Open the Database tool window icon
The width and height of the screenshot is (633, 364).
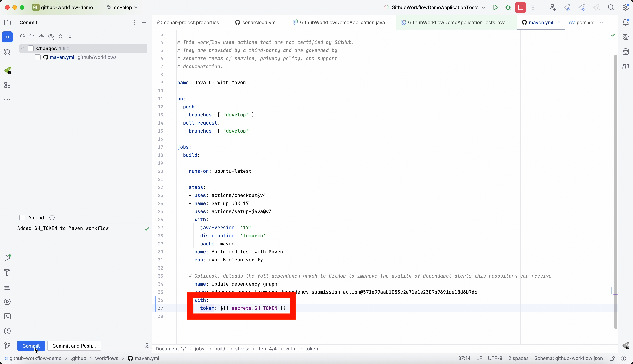(x=625, y=52)
